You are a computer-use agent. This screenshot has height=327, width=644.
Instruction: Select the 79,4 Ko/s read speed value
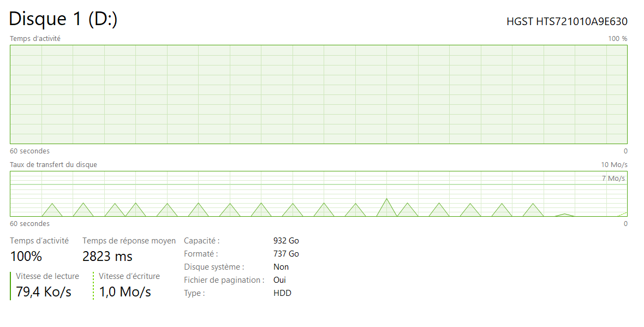pyautogui.click(x=44, y=292)
